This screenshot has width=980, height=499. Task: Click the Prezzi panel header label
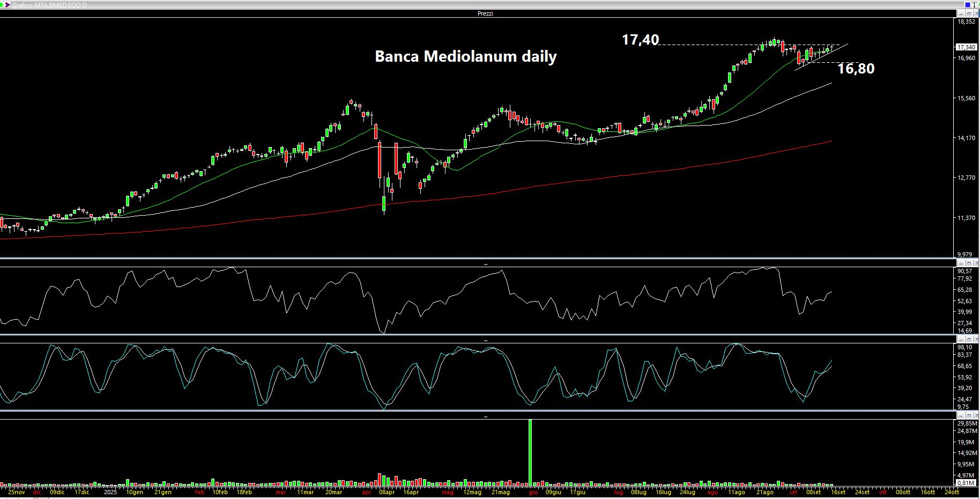[485, 13]
